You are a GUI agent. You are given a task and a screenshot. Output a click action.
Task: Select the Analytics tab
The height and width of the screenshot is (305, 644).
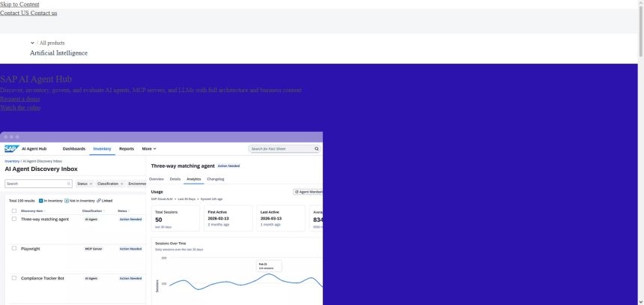coord(194,179)
